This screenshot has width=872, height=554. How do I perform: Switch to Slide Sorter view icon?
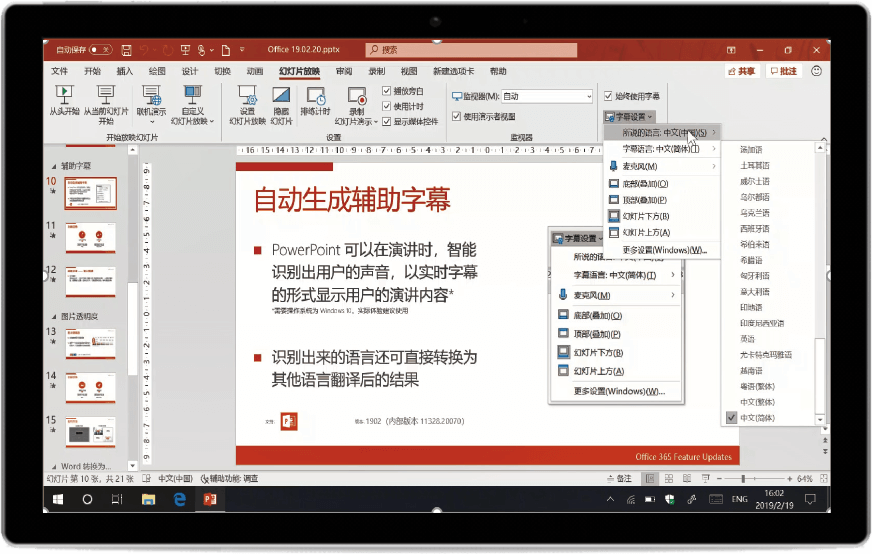(669, 478)
